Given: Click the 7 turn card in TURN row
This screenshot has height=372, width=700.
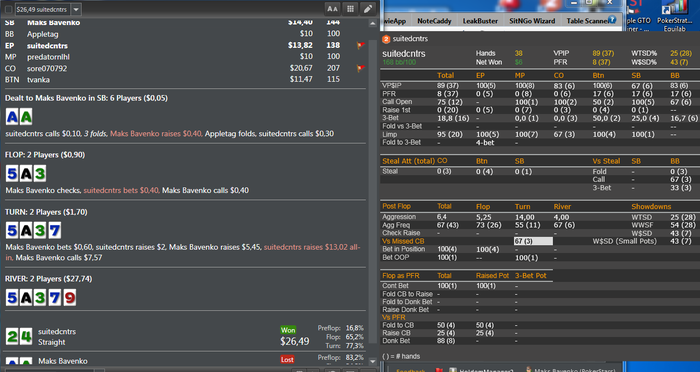Looking at the screenshot, I should (54, 230).
